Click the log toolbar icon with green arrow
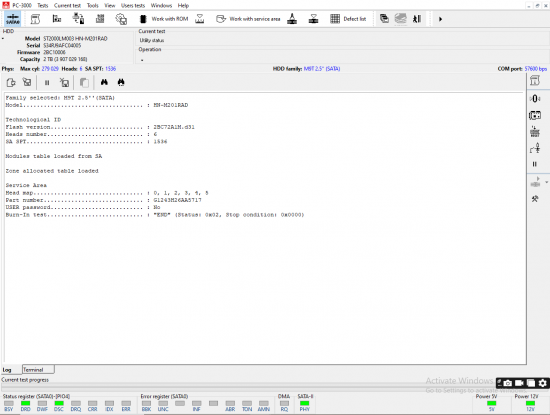 click(x=11, y=82)
